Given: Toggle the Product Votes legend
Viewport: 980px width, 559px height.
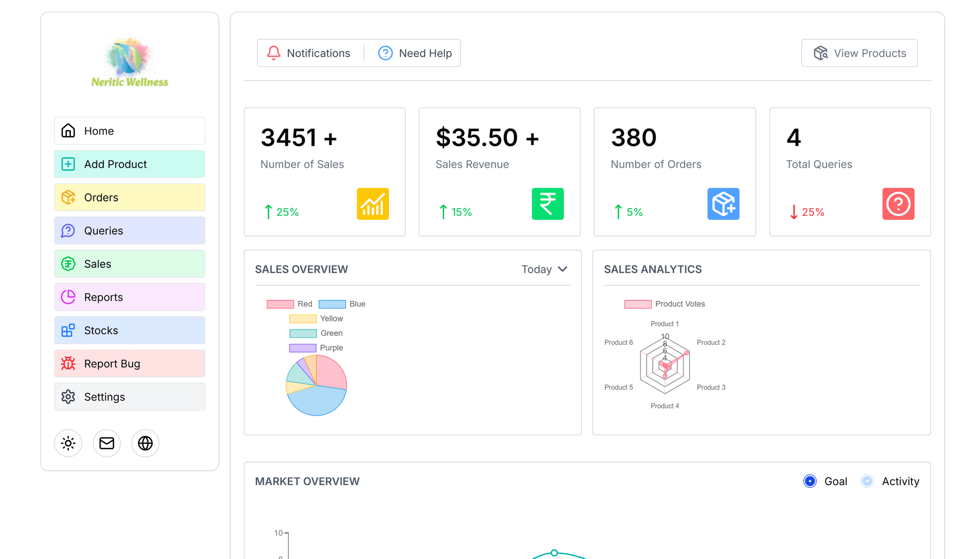Looking at the screenshot, I should (665, 304).
